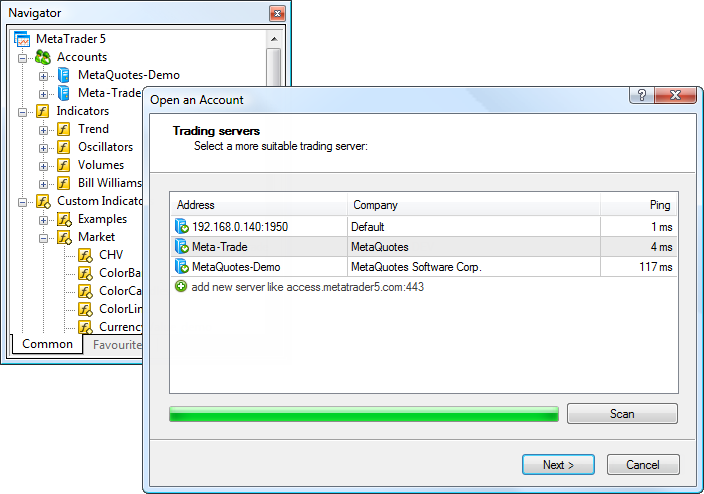Viewport: 704px width, 494px height.
Task: Click the server icon beside MetaQuotes-Demo in dialog
Action: click(181, 266)
